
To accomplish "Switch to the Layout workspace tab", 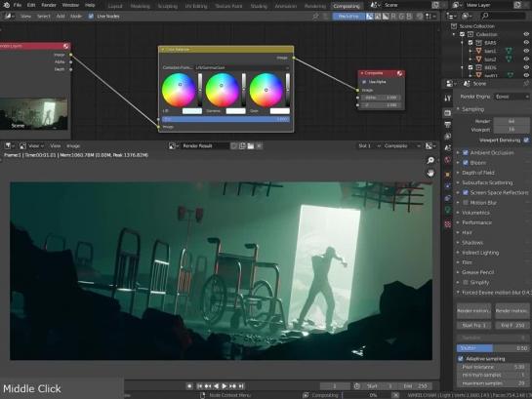I will click(x=115, y=6).
